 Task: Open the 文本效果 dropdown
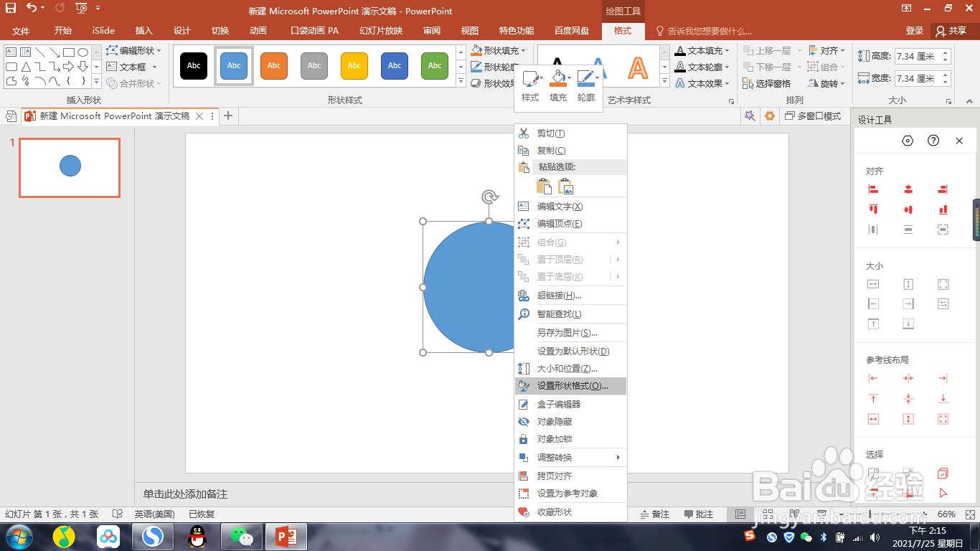702,83
